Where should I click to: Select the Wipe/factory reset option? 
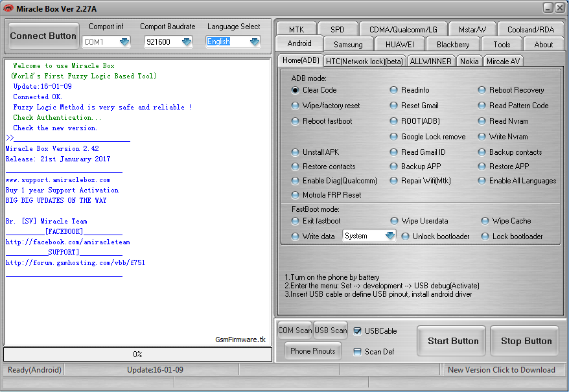[295, 106]
